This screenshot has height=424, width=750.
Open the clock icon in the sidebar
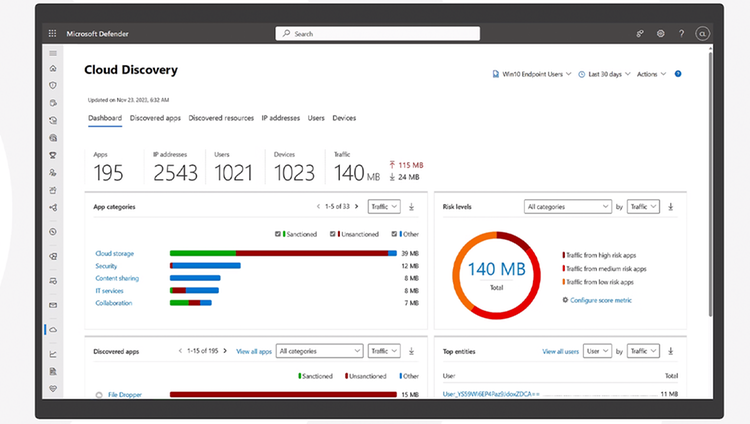click(53, 232)
